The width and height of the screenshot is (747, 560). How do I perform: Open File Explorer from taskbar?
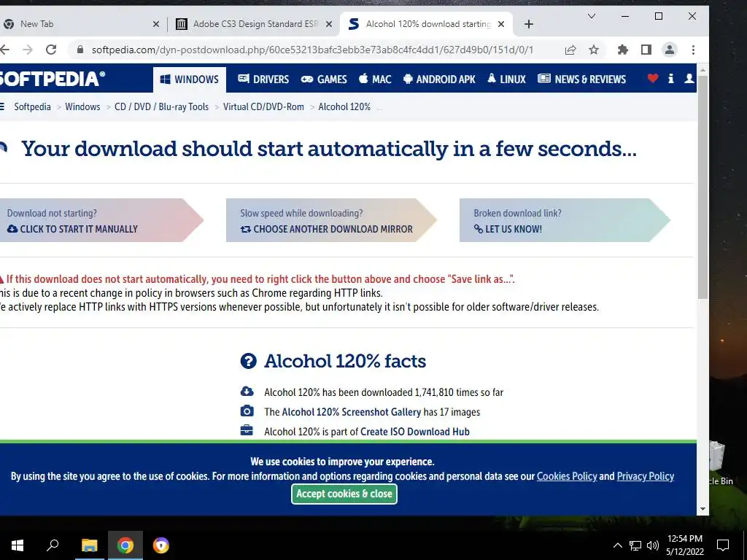pyautogui.click(x=89, y=545)
